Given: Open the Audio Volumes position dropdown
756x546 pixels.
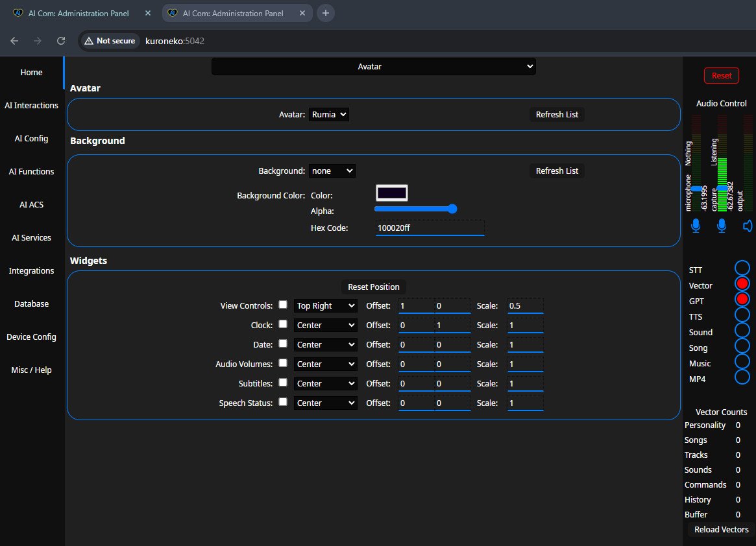Looking at the screenshot, I should (x=326, y=364).
